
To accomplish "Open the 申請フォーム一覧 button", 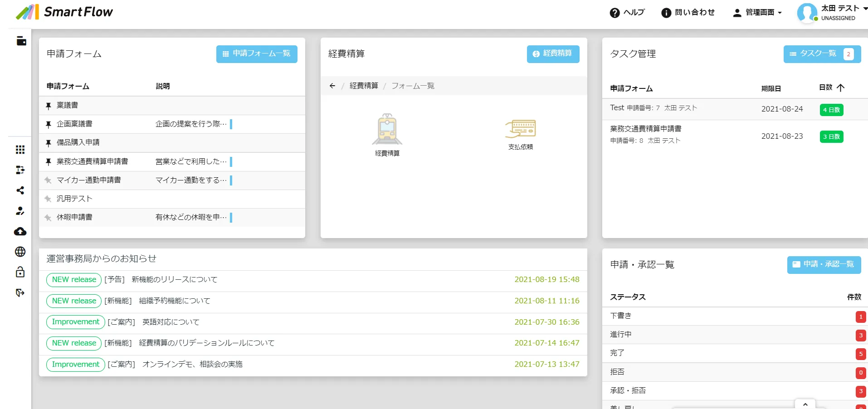I will (x=257, y=54).
